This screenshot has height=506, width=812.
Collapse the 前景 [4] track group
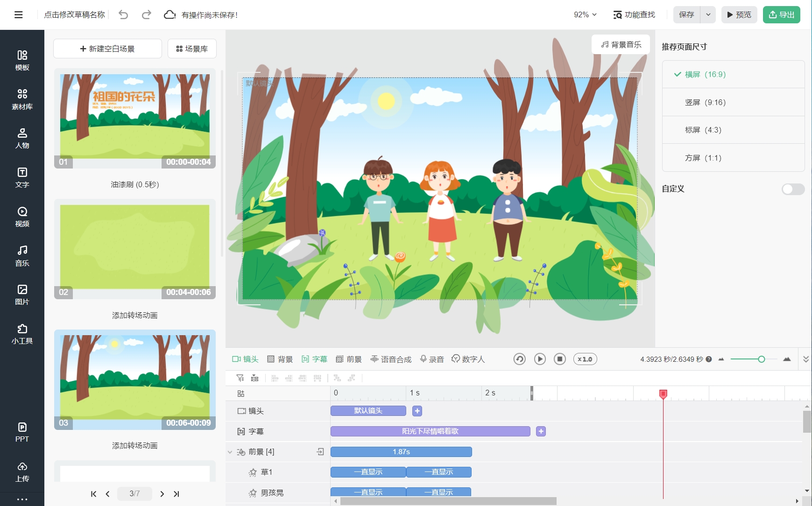click(x=230, y=452)
